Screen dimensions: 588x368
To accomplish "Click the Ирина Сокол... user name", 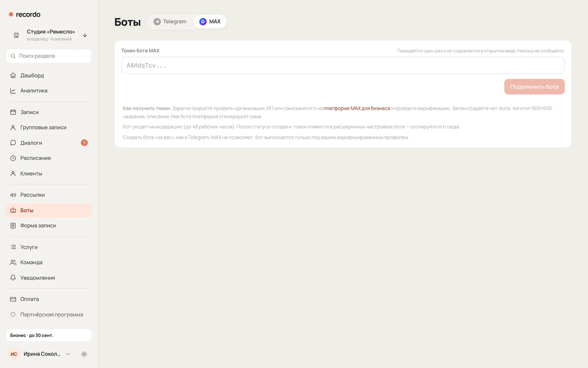I will point(42,354).
